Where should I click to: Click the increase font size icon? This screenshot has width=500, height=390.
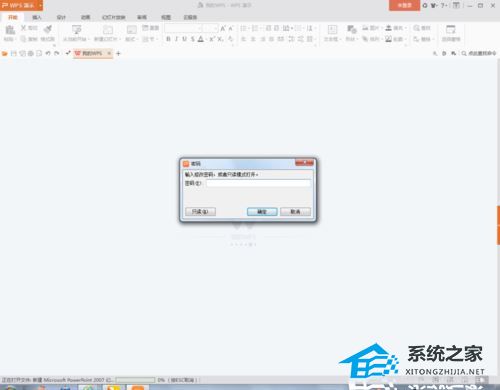[x=223, y=28]
